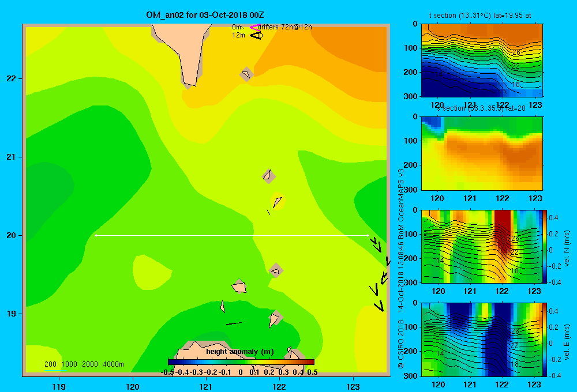Click the vel. N colorbar strip

coord(545,246)
